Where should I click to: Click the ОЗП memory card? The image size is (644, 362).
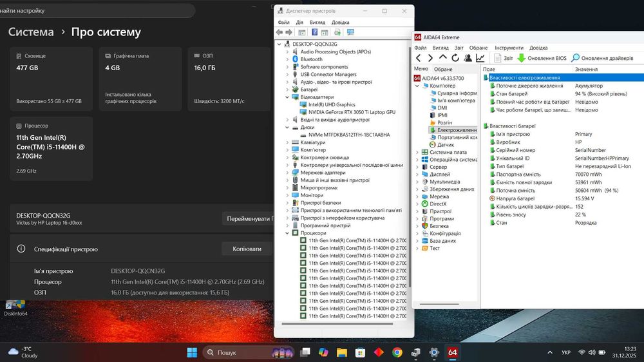[x=229, y=79]
